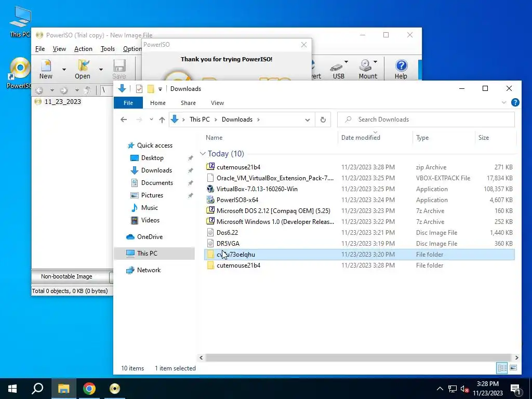This screenshot has height=399, width=532.
Task: Open Google Chrome from the taskbar
Action: click(x=89, y=389)
